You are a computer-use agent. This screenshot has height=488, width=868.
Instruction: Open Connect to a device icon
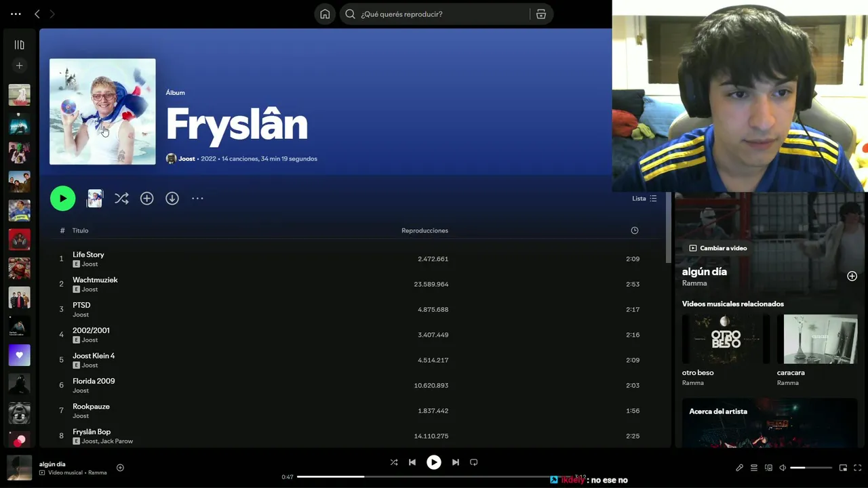point(768,468)
